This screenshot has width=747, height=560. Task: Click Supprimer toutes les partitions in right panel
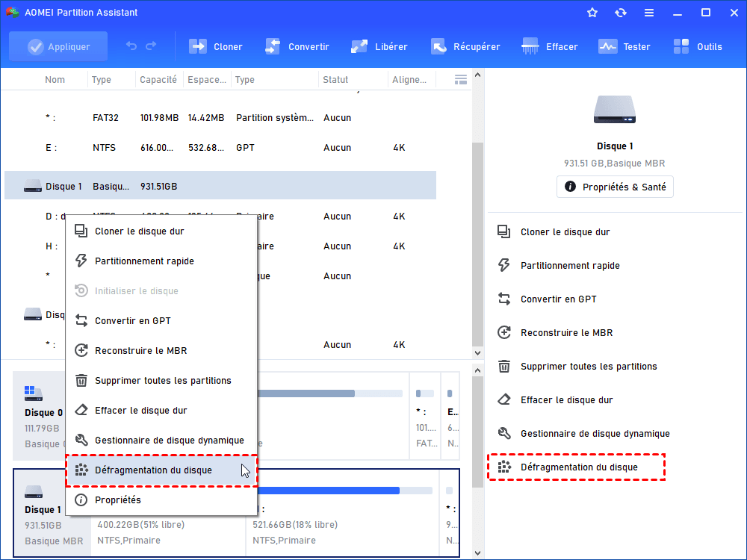coord(589,367)
